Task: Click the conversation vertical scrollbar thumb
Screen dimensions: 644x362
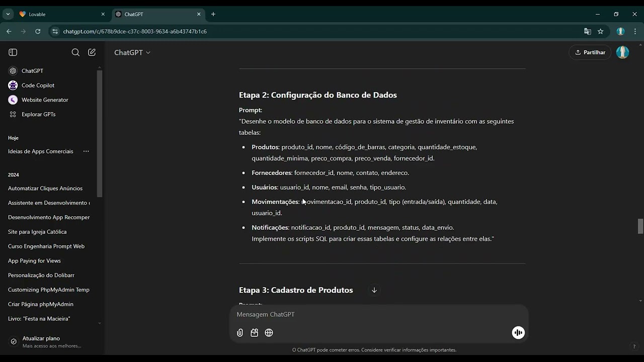Action: click(x=640, y=227)
